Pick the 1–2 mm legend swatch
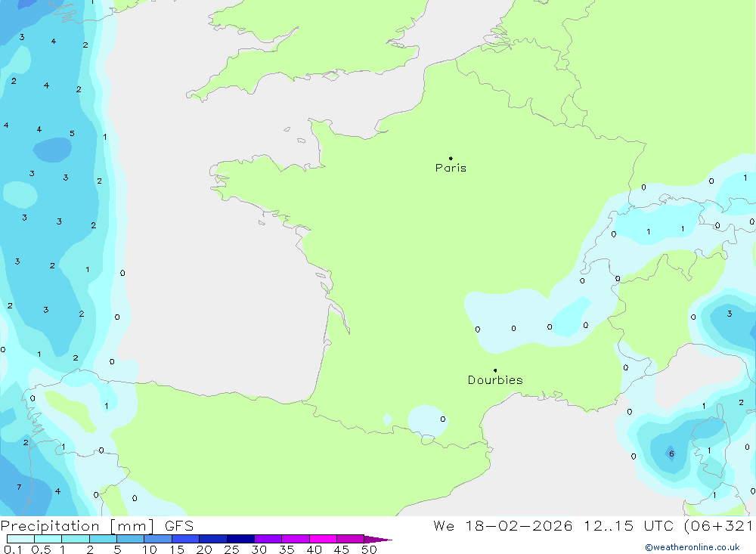 point(76,539)
